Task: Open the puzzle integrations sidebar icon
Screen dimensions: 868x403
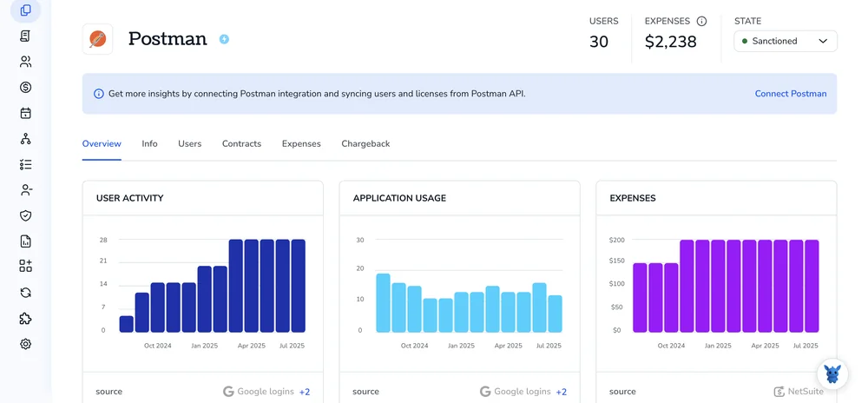Action: tap(25, 318)
